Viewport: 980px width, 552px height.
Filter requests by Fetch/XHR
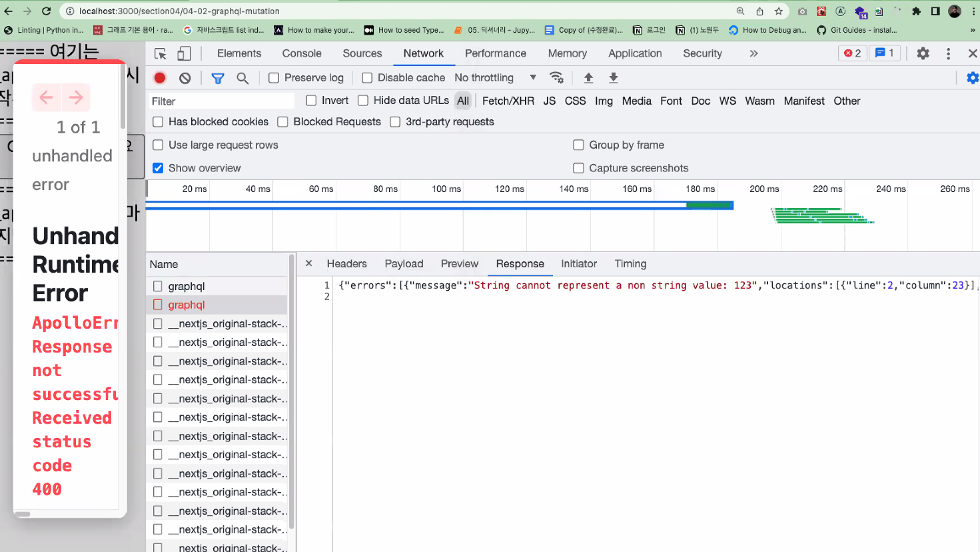point(508,101)
